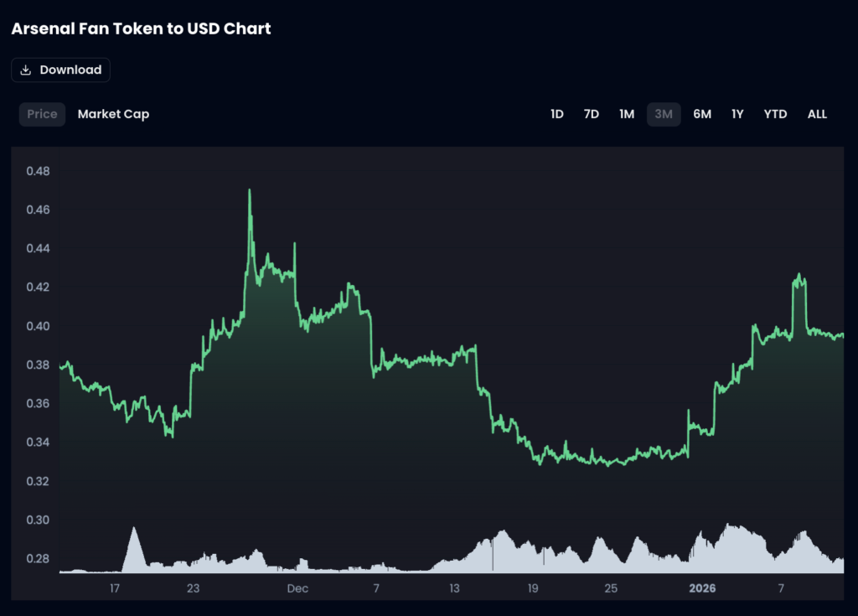Image resolution: width=858 pixels, height=616 pixels.
Task: Show year-to-date with the YTD option
Action: click(775, 114)
